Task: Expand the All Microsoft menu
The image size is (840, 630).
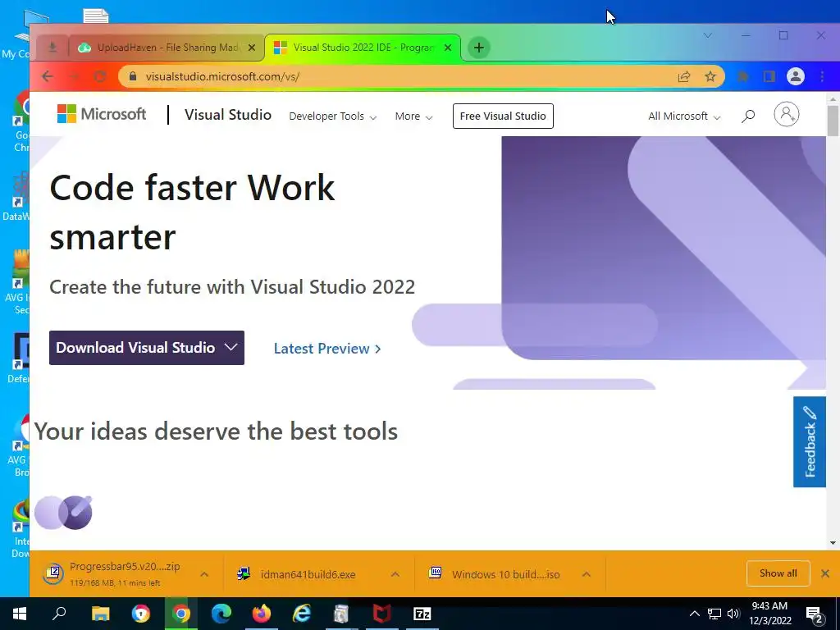Action: click(684, 116)
